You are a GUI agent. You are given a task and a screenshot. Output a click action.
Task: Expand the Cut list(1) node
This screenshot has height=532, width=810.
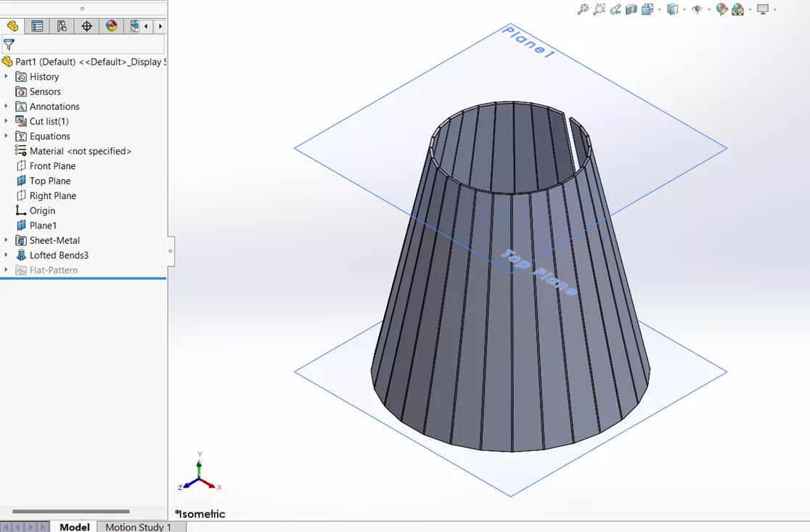(7, 121)
